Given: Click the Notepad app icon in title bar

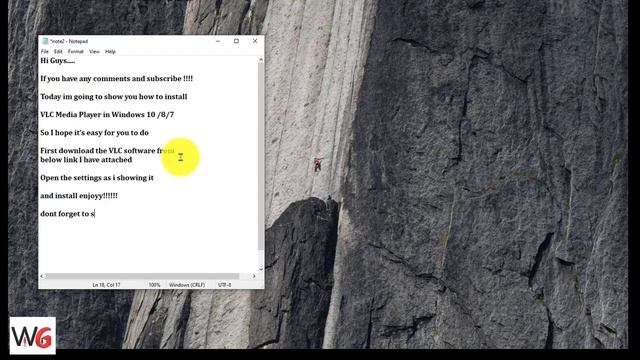Looking at the screenshot, I should (45, 41).
